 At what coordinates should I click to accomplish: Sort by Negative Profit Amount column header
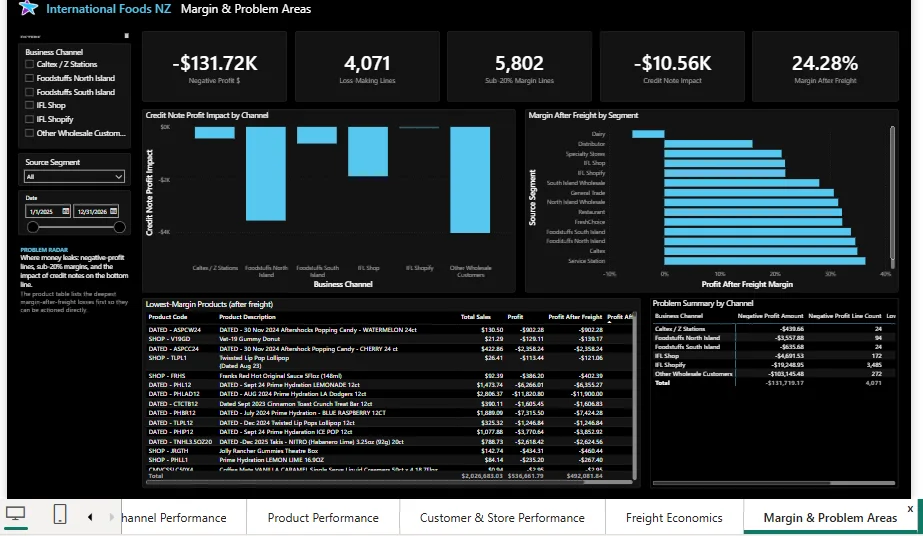tap(771, 316)
